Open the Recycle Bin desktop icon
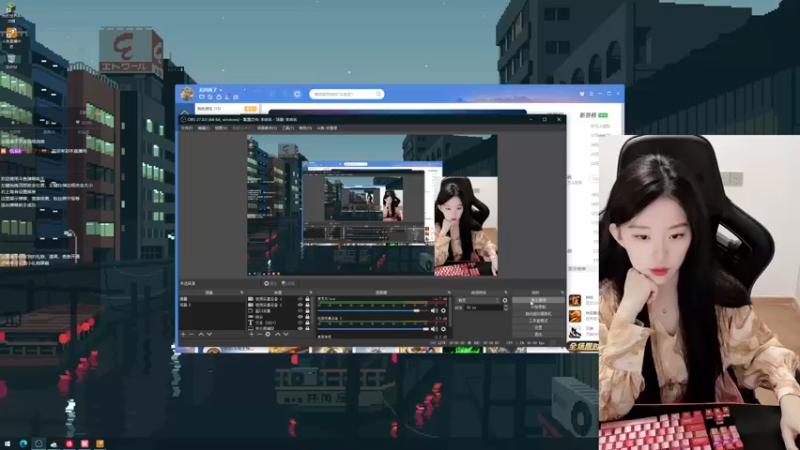 (x=11, y=60)
